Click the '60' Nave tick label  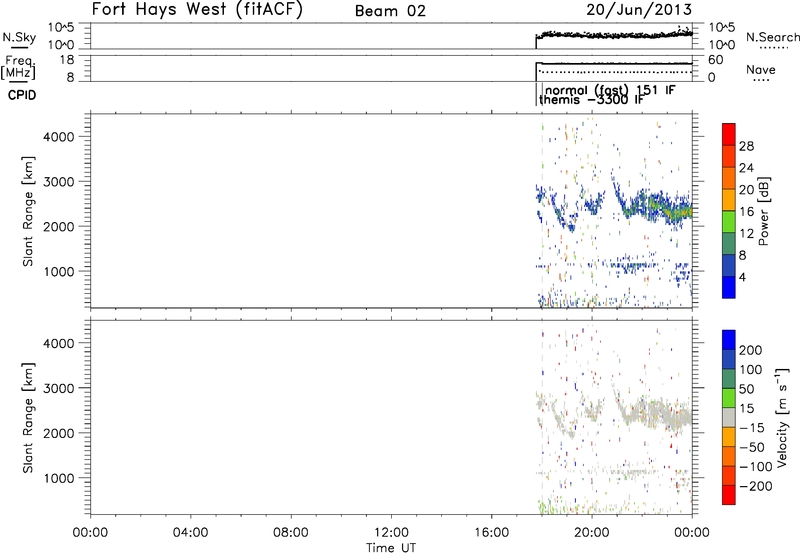715,60
